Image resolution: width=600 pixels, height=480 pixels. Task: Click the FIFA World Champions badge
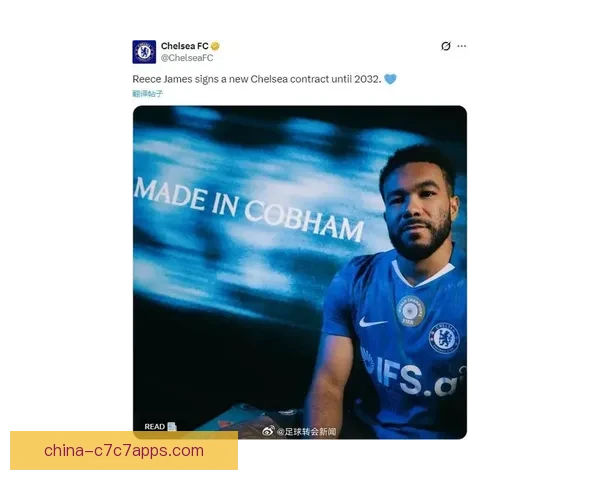(410, 311)
